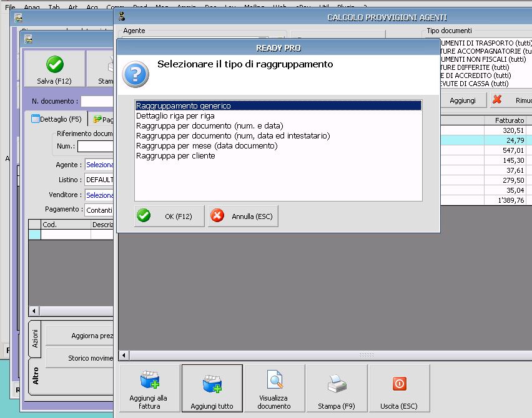Click the Cod. column header

click(66, 225)
